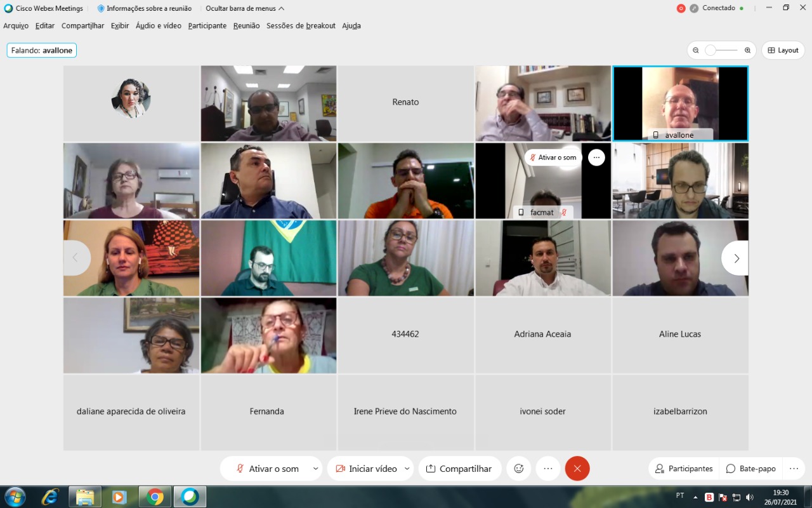Image resolution: width=812 pixels, height=508 pixels.
Task: Open more options on facmat video tile
Action: click(x=596, y=157)
